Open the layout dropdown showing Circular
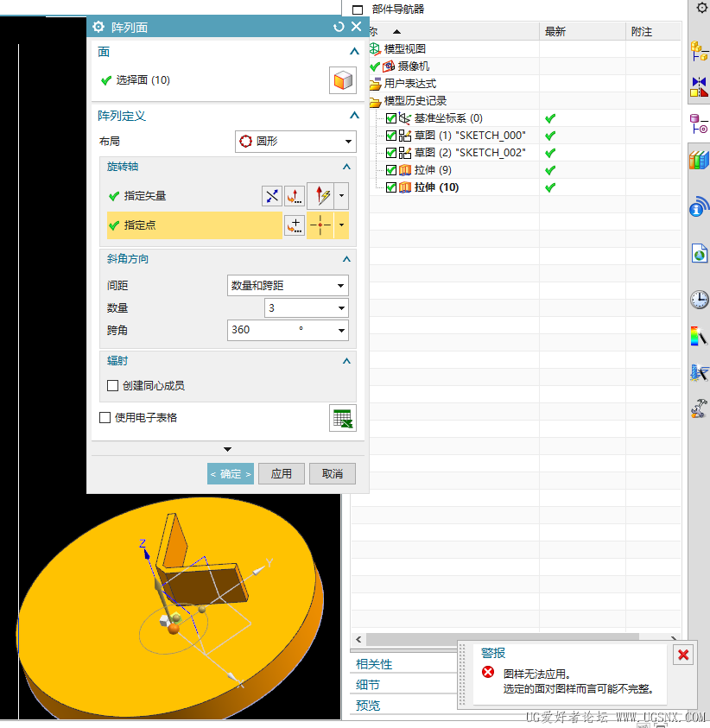 [295, 141]
